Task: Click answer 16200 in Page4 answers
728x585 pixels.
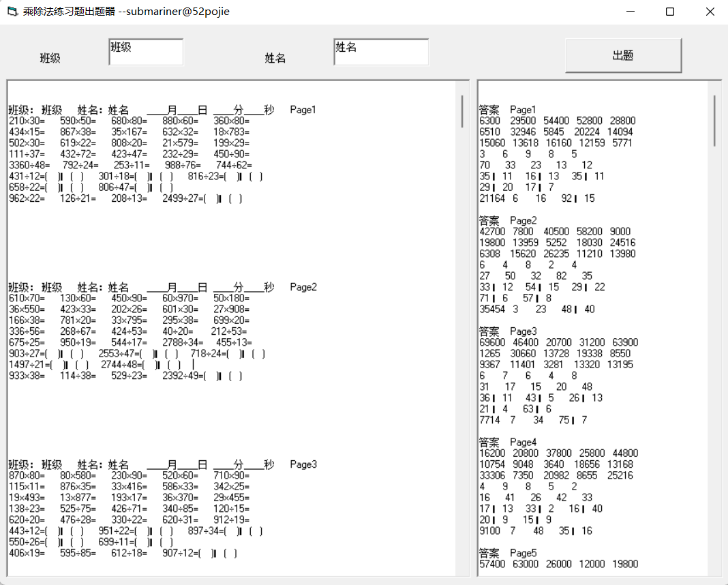Action: (x=492, y=453)
